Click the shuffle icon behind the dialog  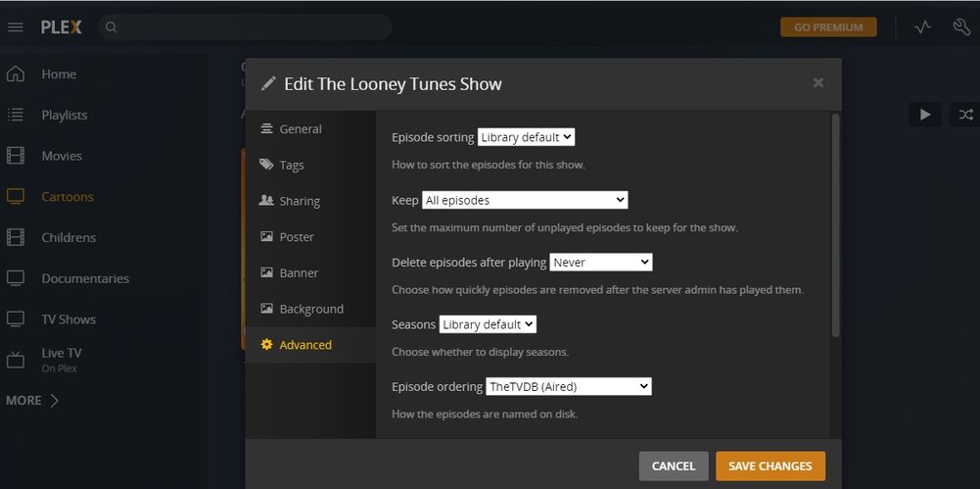tap(965, 115)
